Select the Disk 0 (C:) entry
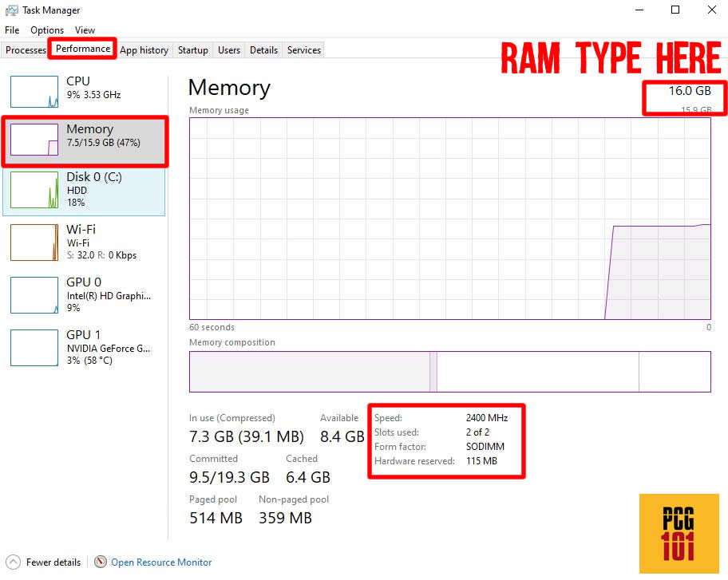Image resolution: width=728 pixels, height=580 pixels. (x=84, y=191)
